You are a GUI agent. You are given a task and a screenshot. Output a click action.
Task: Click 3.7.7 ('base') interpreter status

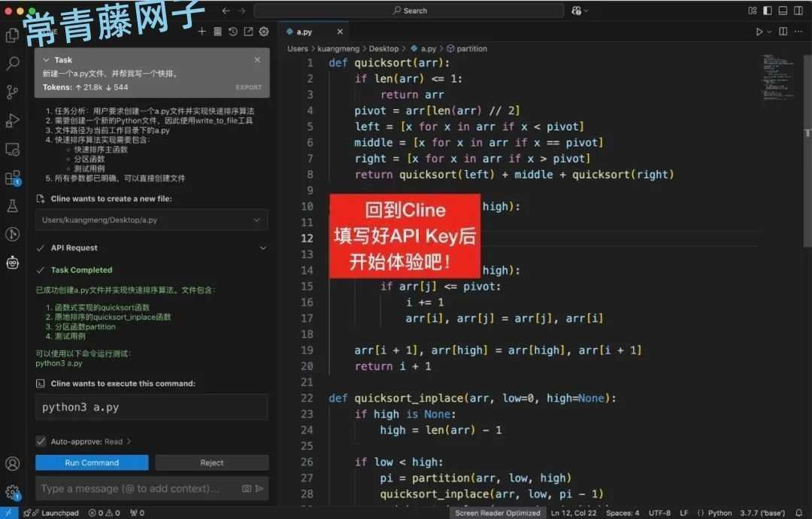click(762, 513)
